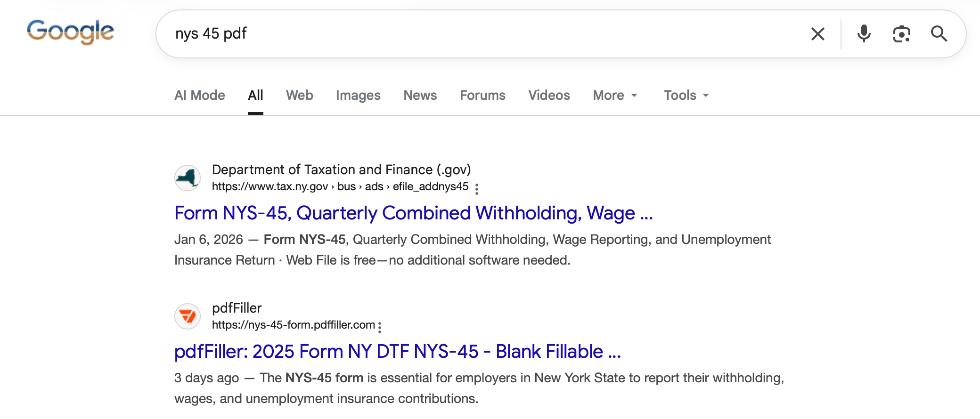Open options for tax.ny.gov result
980x419 pixels.
point(477,189)
